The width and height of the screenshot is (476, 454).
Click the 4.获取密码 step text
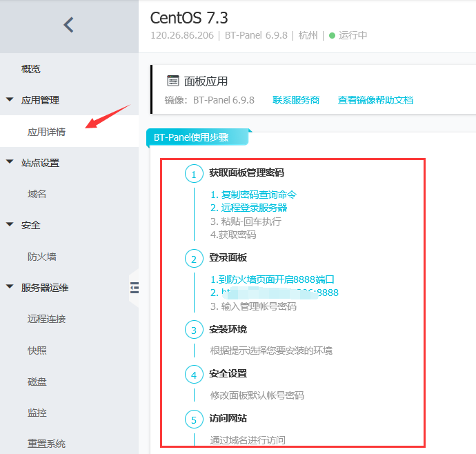coord(233,235)
